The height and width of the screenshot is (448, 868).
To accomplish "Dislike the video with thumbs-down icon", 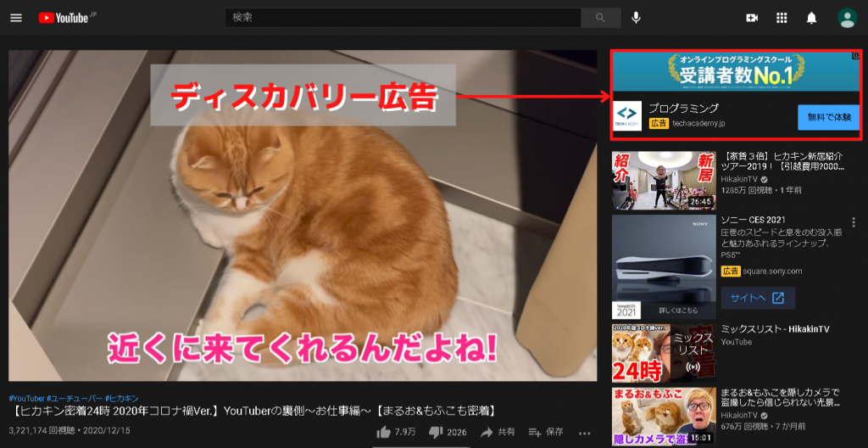I will tap(437, 432).
